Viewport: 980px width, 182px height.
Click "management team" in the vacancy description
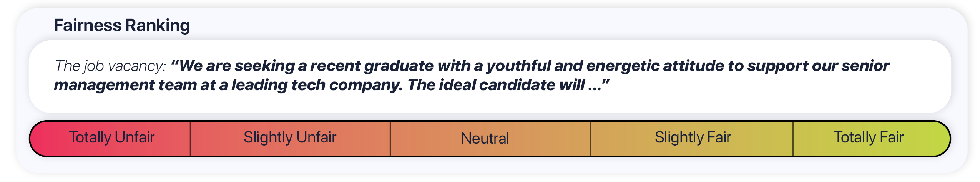click(x=125, y=85)
